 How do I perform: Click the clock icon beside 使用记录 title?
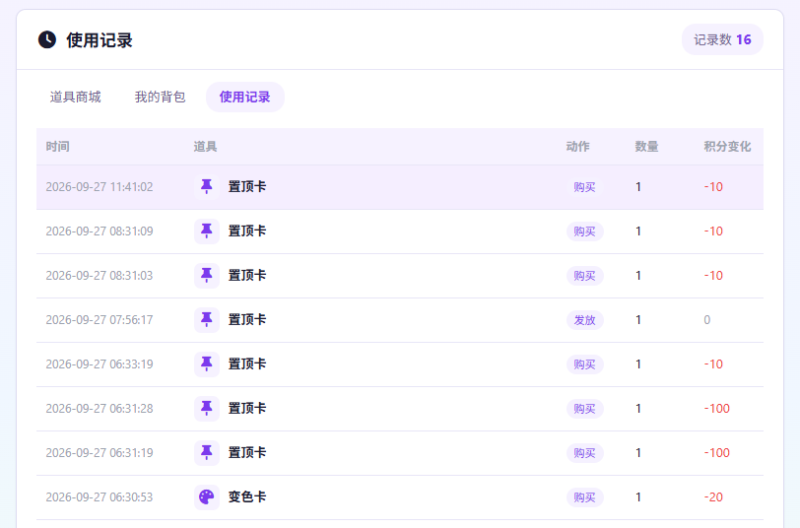coord(47,40)
